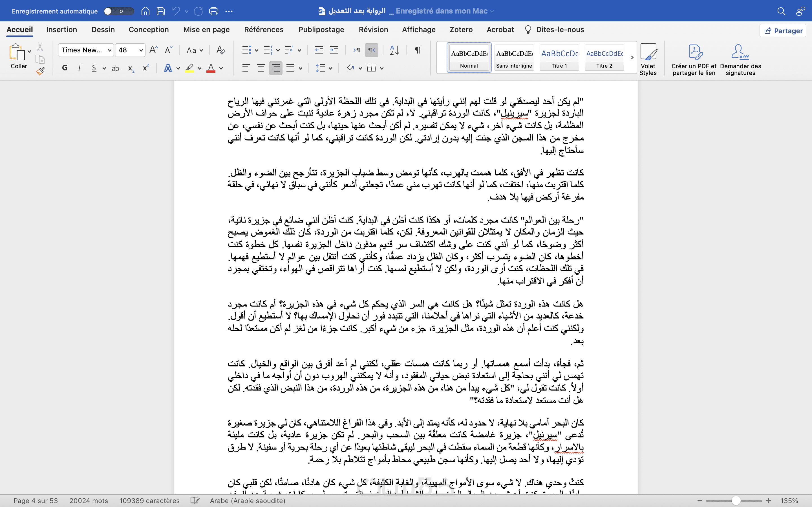Open the font size 48 dropdown

[x=141, y=50]
